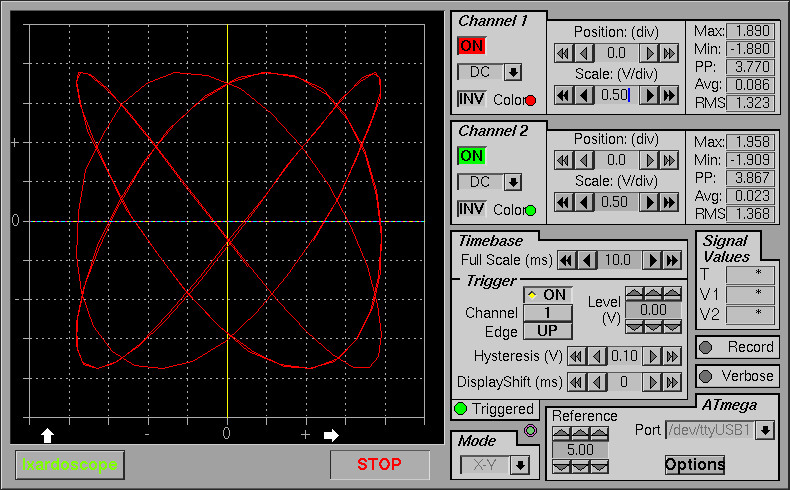Enable the Record toggle
The height and width of the screenshot is (490, 790).
tap(737, 347)
